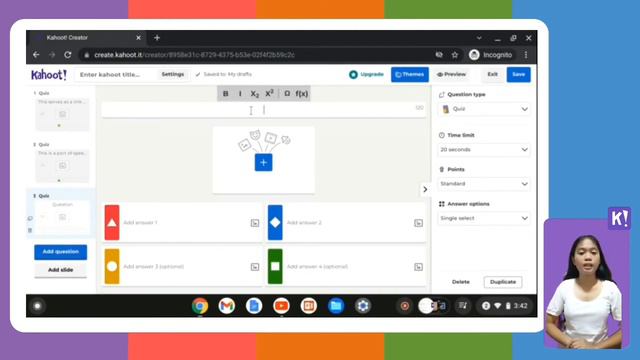Insert special character omega symbol
The width and height of the screenshot is (640, 360).
(x=287, y=93)
